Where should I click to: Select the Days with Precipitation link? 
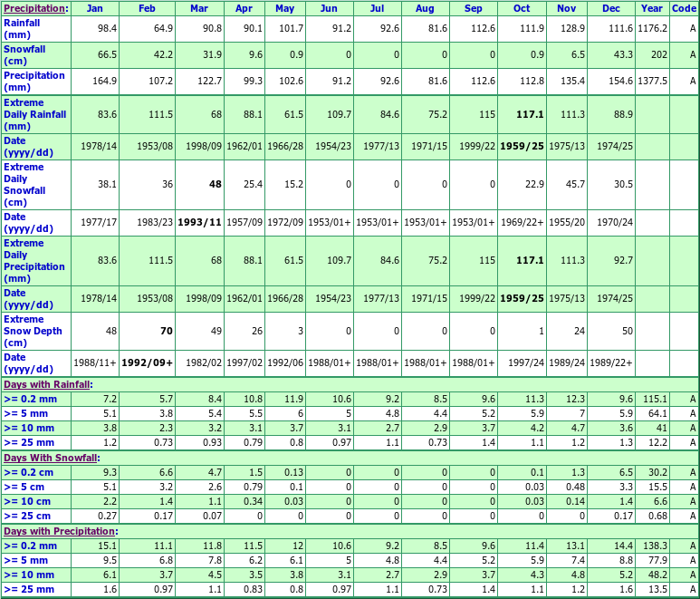point(59,531)
